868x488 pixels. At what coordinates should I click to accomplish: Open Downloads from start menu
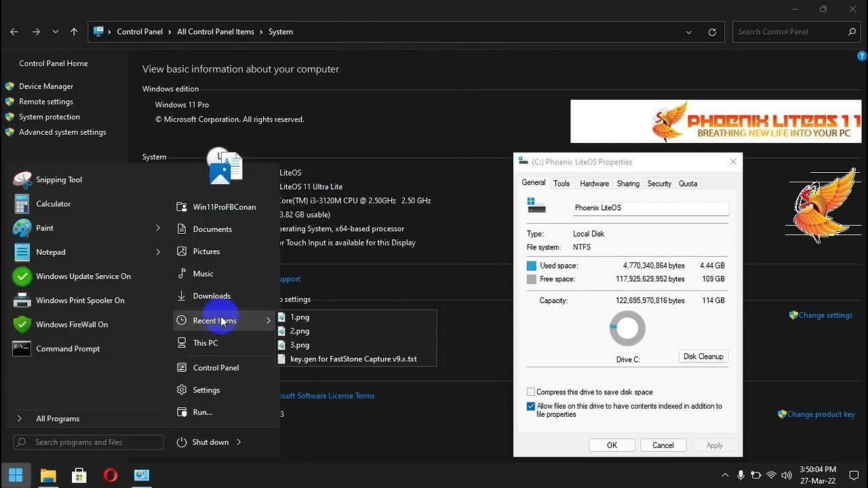click(212, 296)
